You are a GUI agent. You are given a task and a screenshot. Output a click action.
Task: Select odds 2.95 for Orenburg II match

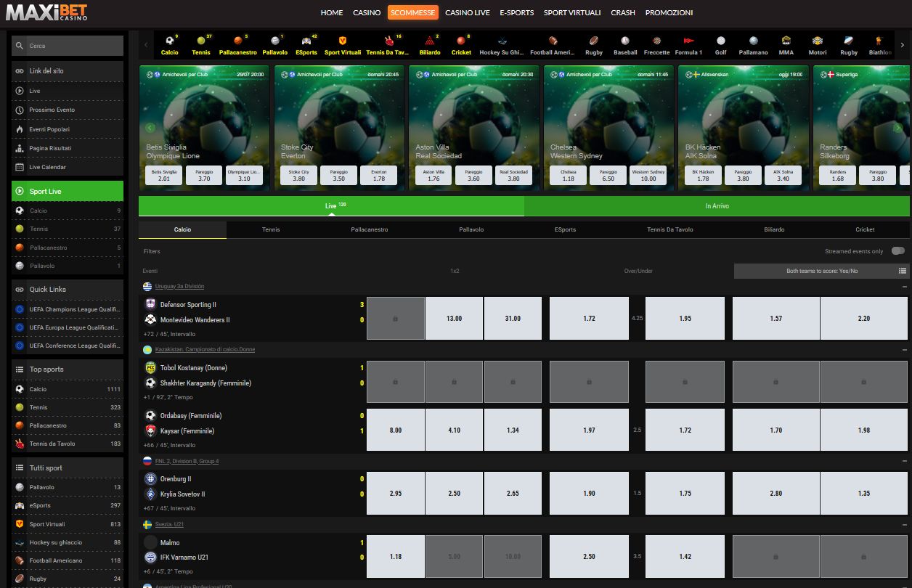tap(396, 493)
